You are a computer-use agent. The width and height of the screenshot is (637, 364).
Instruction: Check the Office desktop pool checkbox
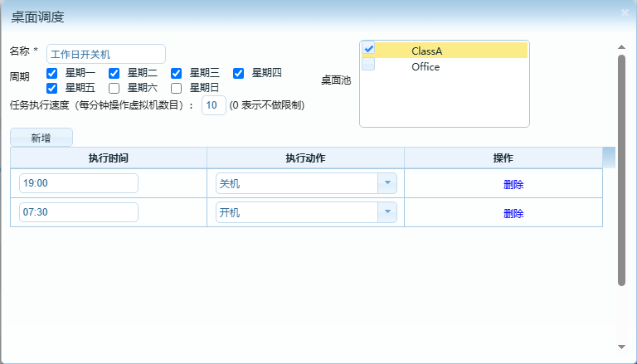(368, 64)
